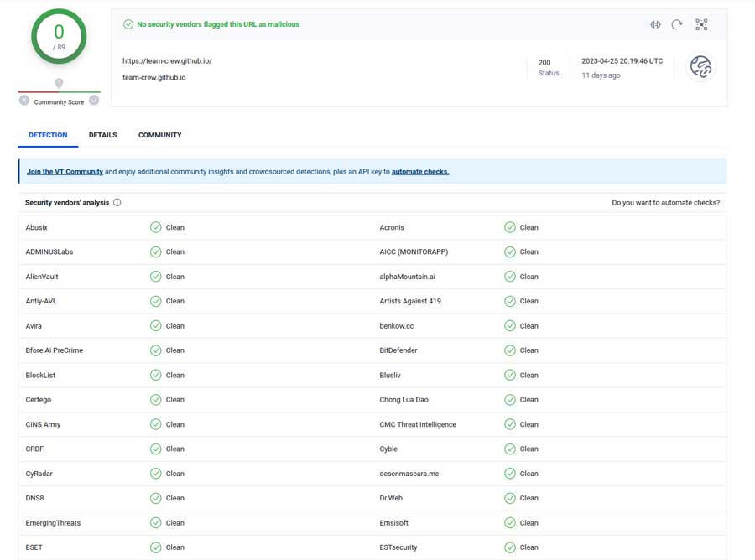Click the check icon for Artists Against 419
The image size is (755, 560).
(x=510, y=301)
